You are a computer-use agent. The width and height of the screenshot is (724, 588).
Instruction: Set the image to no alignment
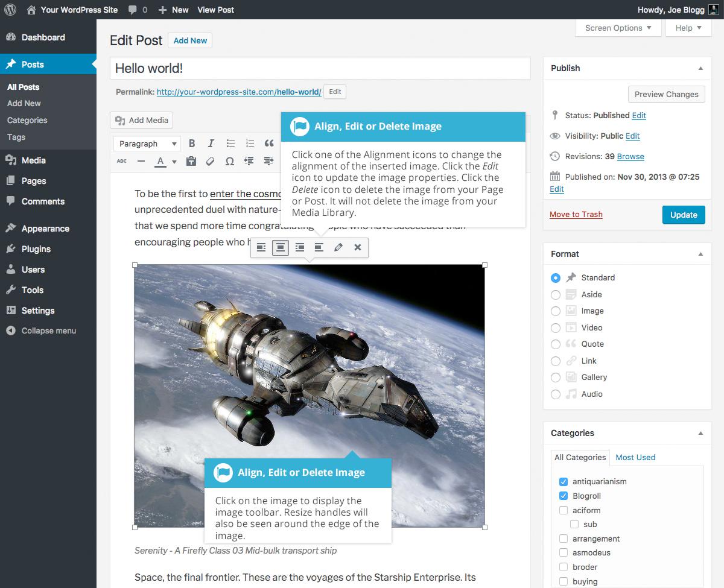click(319, 247)
